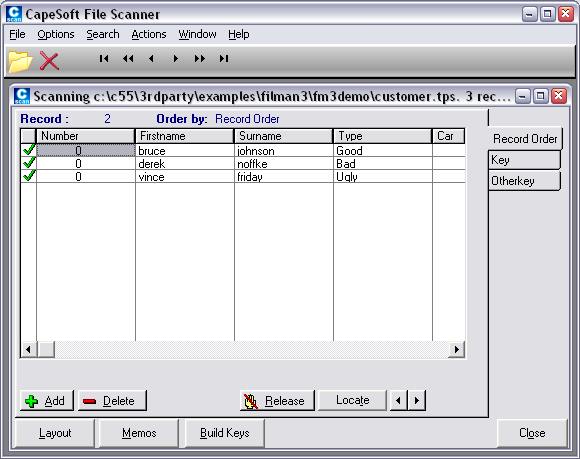Switch to the Record Order tab

525,139
